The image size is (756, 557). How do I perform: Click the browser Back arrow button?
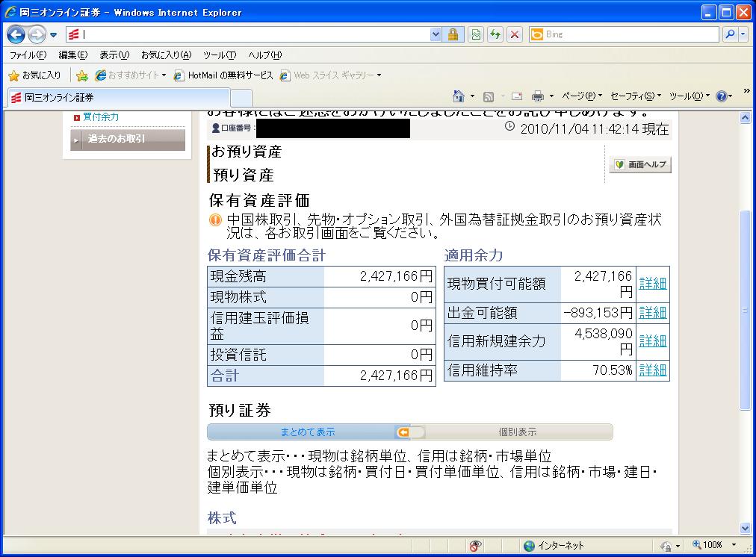tap(16, 34)
